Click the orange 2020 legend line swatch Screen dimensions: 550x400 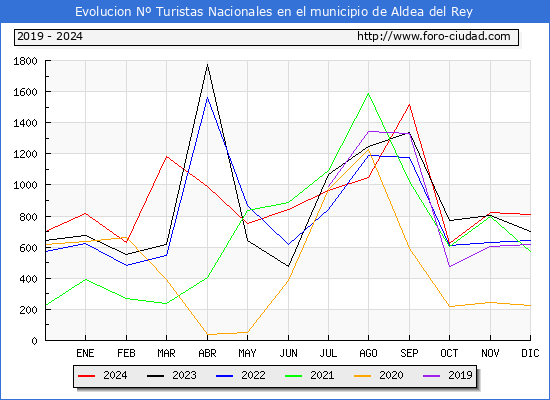[363, 376]
